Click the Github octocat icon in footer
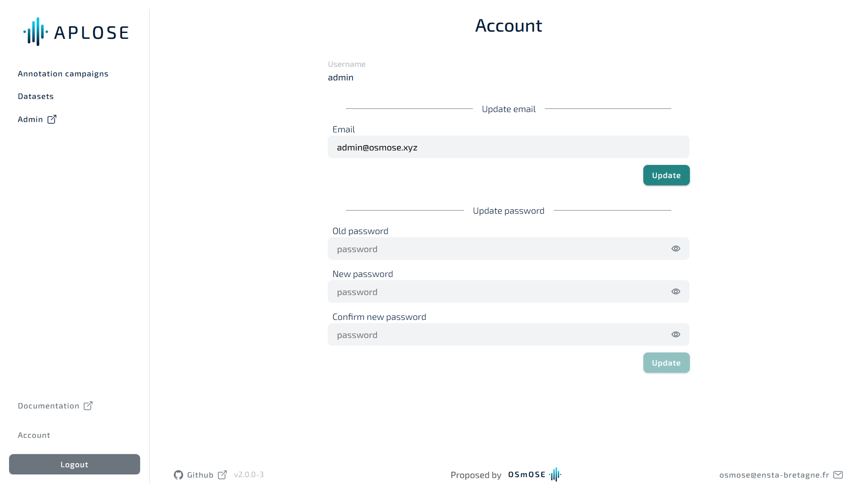Screen dimensions: 868x488 click(x=179, y=475)
